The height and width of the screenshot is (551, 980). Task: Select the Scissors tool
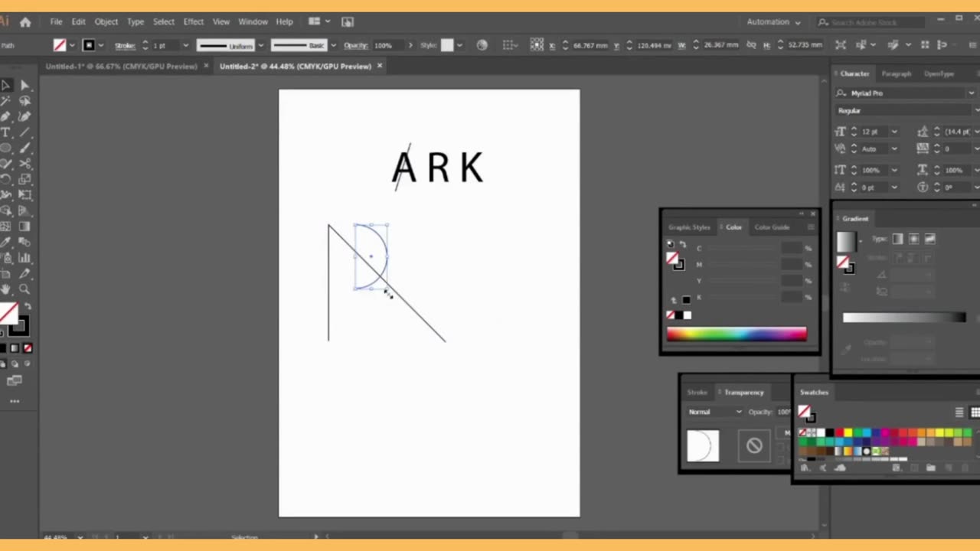(x=24, y=164)
